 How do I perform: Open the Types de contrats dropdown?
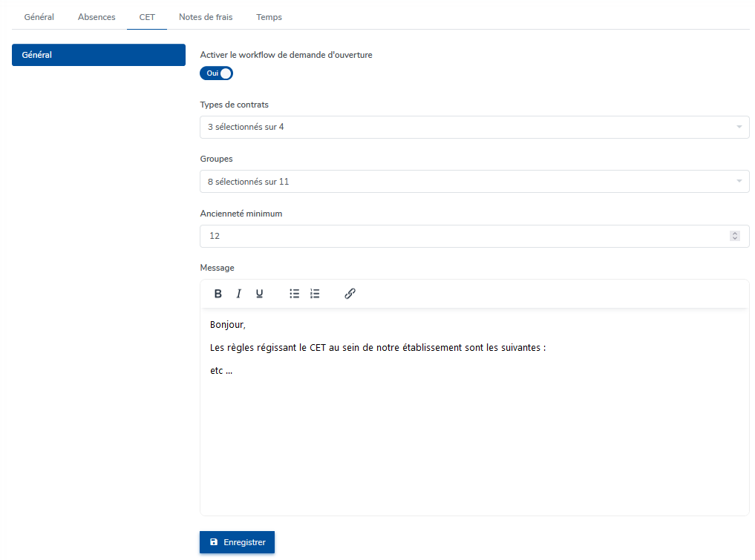click(474, 127)
